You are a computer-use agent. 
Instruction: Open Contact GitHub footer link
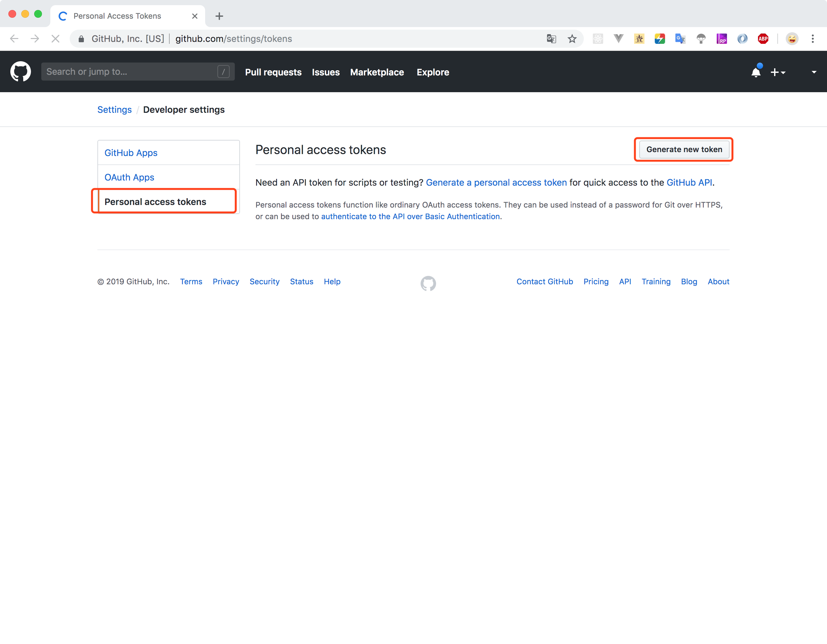(x=544, y=281)
